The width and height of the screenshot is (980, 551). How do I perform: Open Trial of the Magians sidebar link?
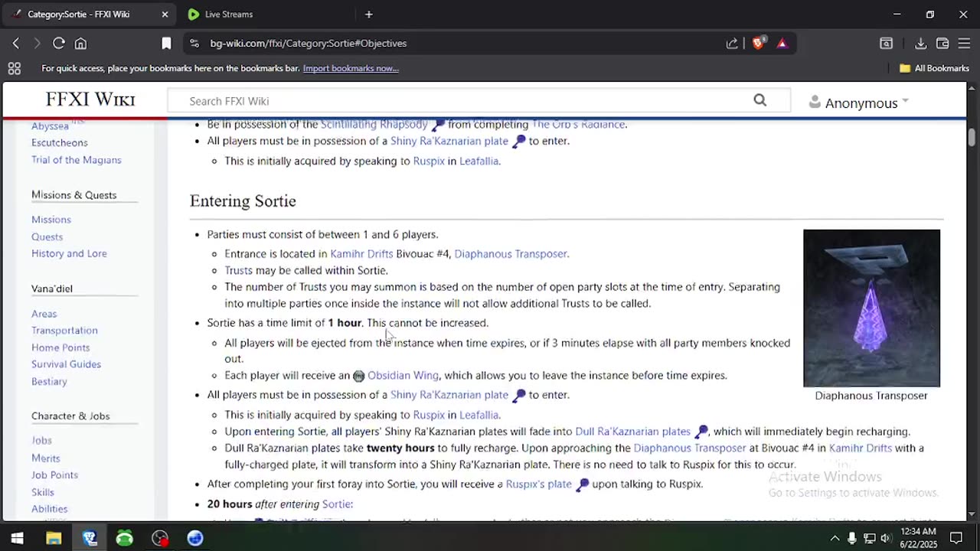(x=77, y=160)
